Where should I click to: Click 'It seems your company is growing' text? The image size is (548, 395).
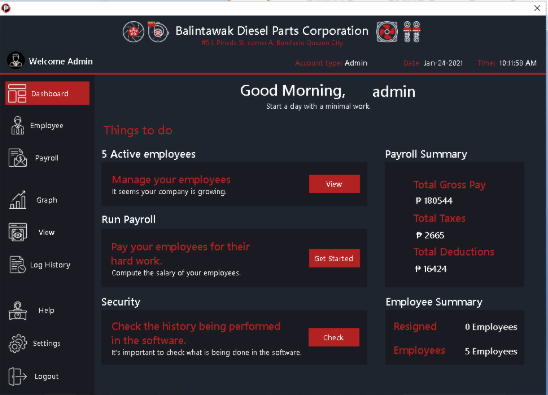pyautogui.click(x=169, y=192)
